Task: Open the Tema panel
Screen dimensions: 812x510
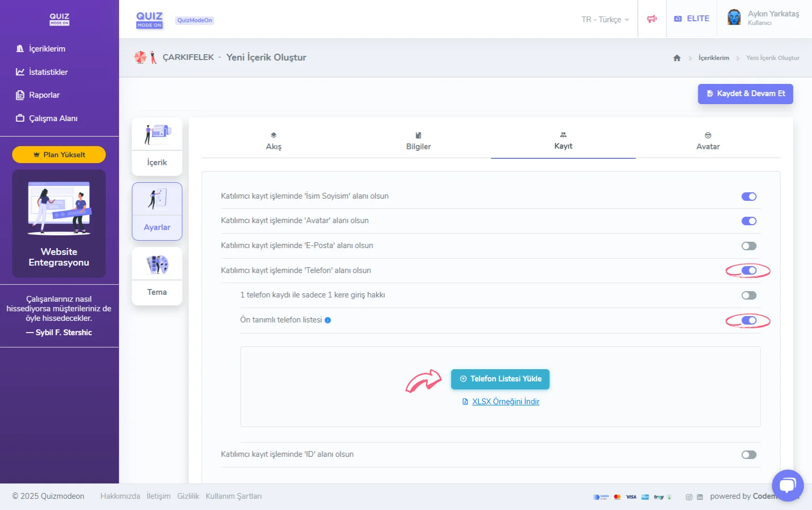Action: coord(157,276)
